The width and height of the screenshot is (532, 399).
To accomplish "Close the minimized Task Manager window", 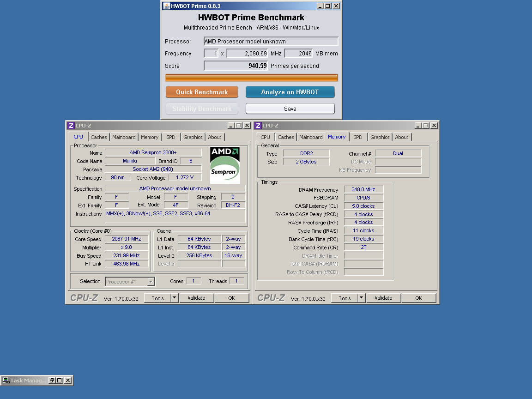I will click(68, 381).
